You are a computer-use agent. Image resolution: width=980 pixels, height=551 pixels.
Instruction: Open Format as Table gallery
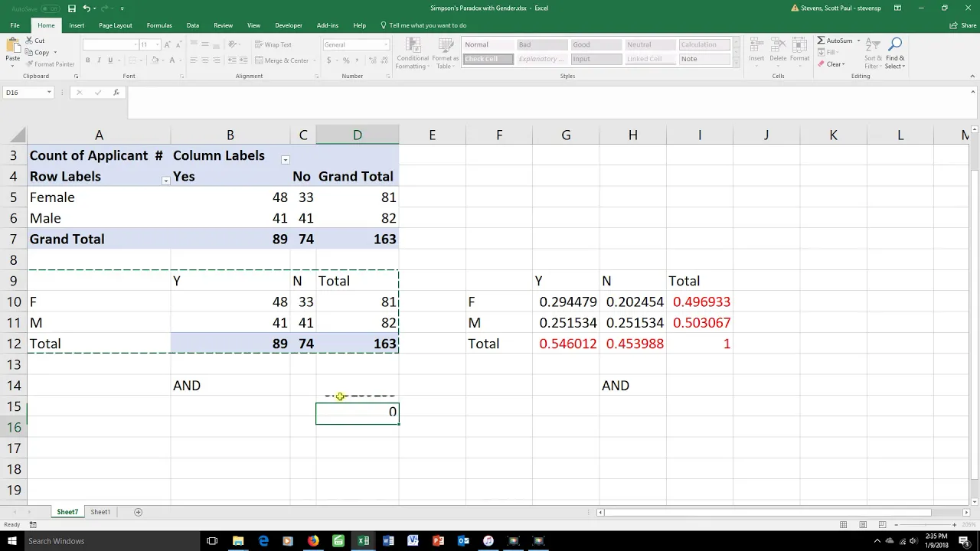click(445, 53)
